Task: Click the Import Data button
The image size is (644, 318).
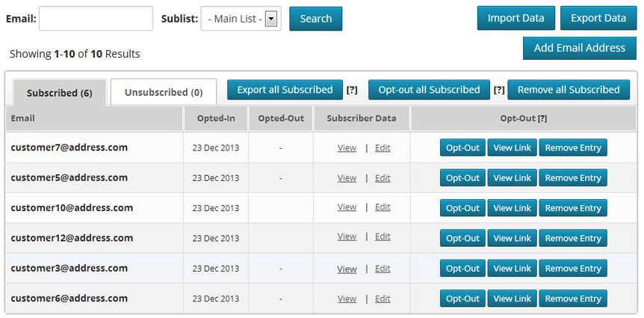Action: coord(515,18)
